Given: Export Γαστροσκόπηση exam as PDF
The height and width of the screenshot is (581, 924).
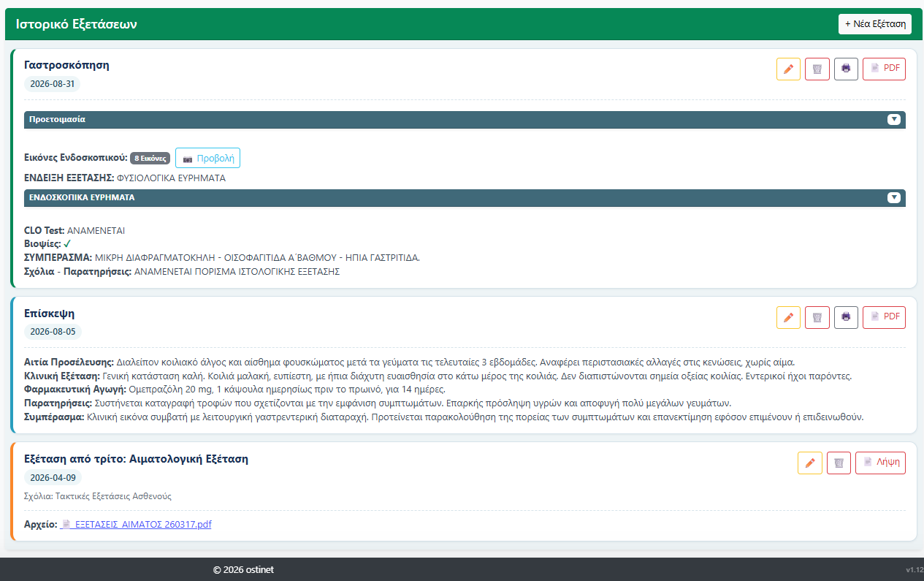Looking at the screenshot, I should pos(884,69).
